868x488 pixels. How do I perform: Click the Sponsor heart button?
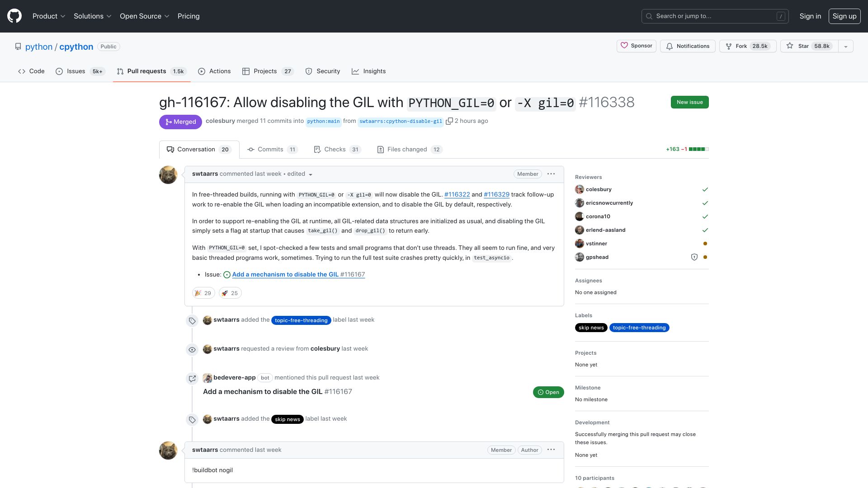click(x=637, y=46)
